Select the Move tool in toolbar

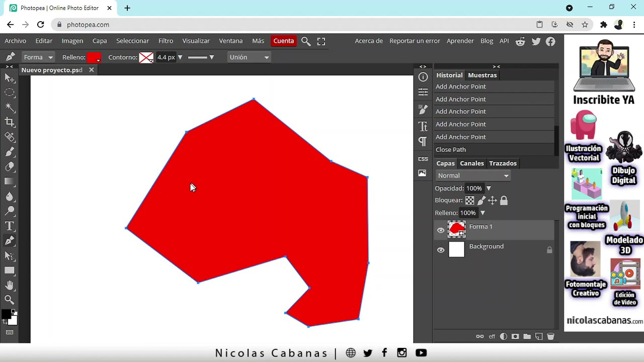point(10,78)
